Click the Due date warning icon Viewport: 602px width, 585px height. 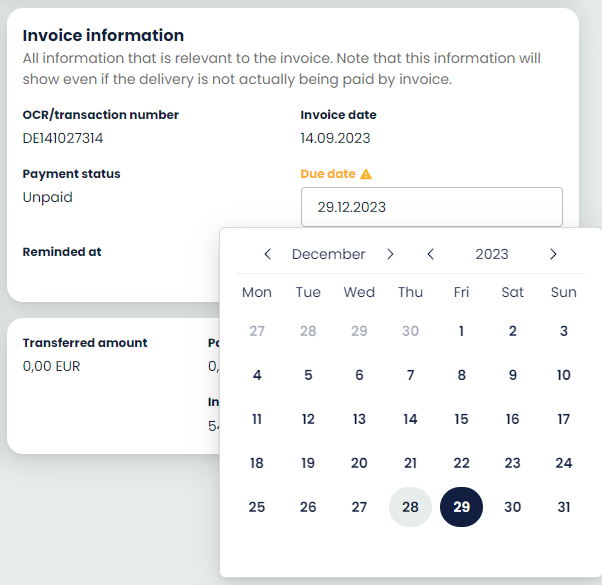point(366,174)
